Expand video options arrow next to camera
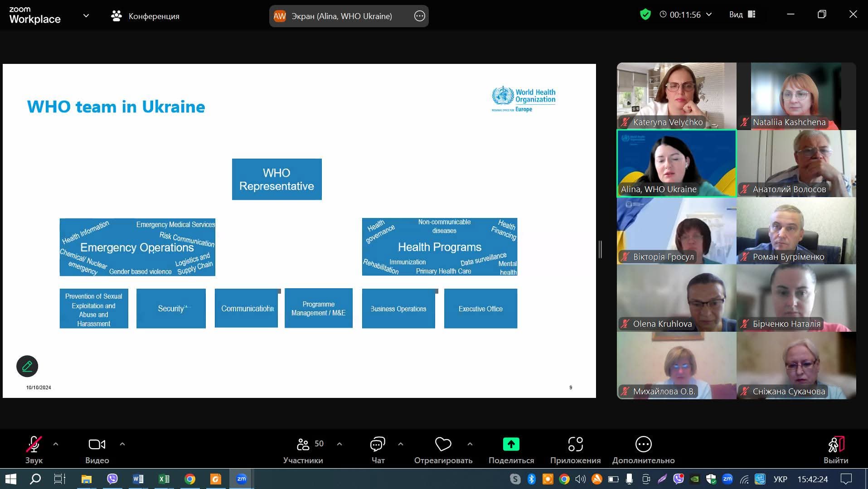Viewport: 868px width, 489px height. pos(122,444)
